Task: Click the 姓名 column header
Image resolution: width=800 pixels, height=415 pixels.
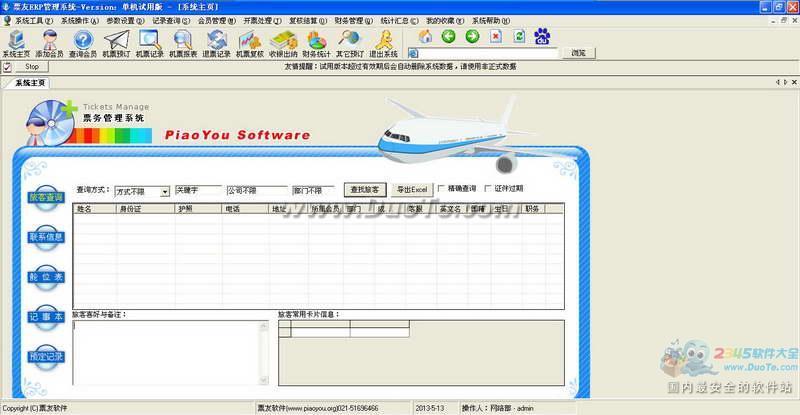Action: coord(94,209)
